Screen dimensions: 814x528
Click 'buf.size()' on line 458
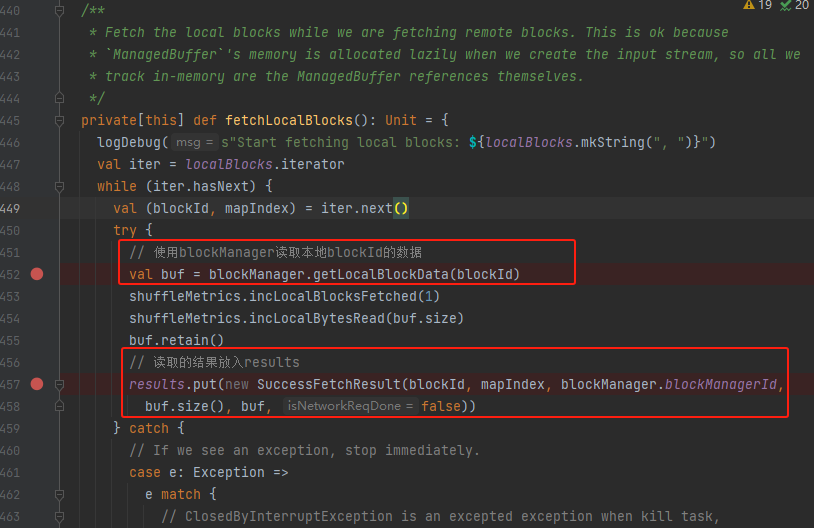pyautogui.click(x=184, y=406)
